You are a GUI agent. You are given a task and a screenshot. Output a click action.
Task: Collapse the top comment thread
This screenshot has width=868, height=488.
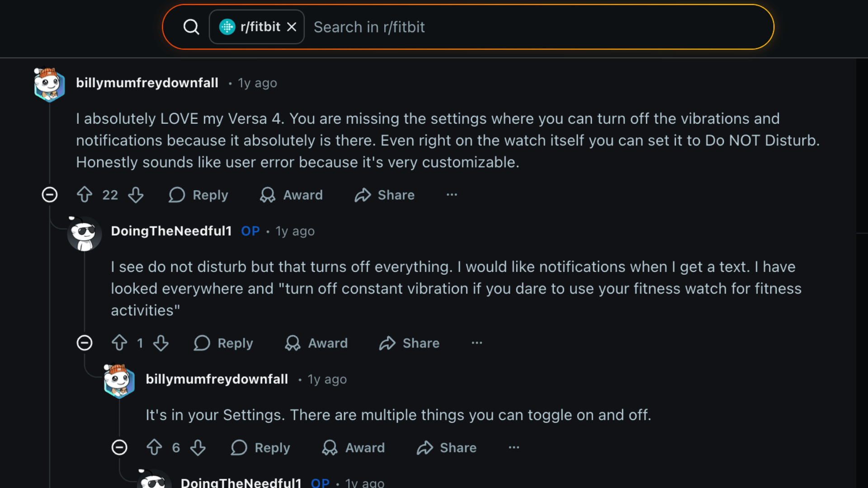[x=50, y=195]
